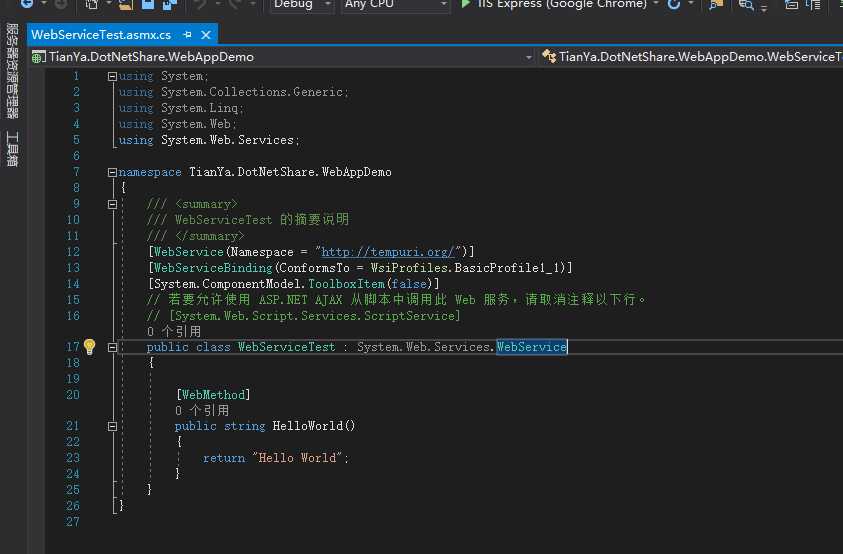Click the HelloWorld() method name

point(314,426)
